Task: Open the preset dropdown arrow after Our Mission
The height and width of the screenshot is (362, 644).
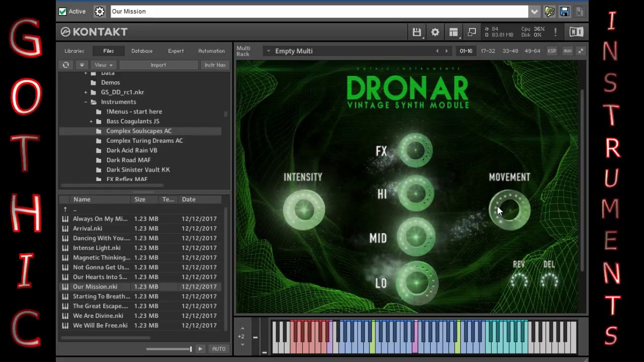Action: (534, 11)
